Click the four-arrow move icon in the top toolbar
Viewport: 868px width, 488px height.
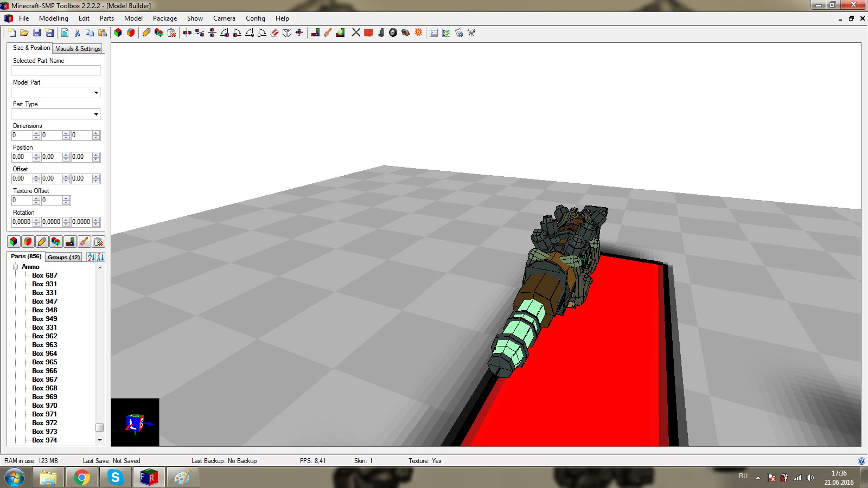pos(299,33)
